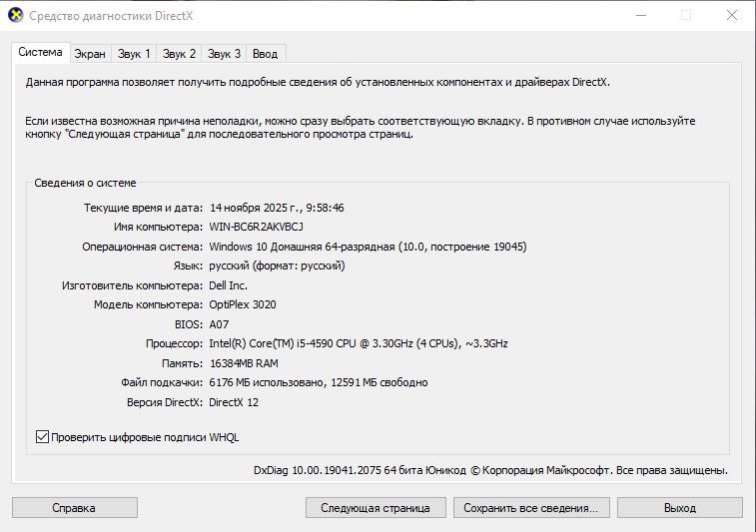Click the memory value 16384MB RAM
The image size is (756, 532).
pos(244,363)
